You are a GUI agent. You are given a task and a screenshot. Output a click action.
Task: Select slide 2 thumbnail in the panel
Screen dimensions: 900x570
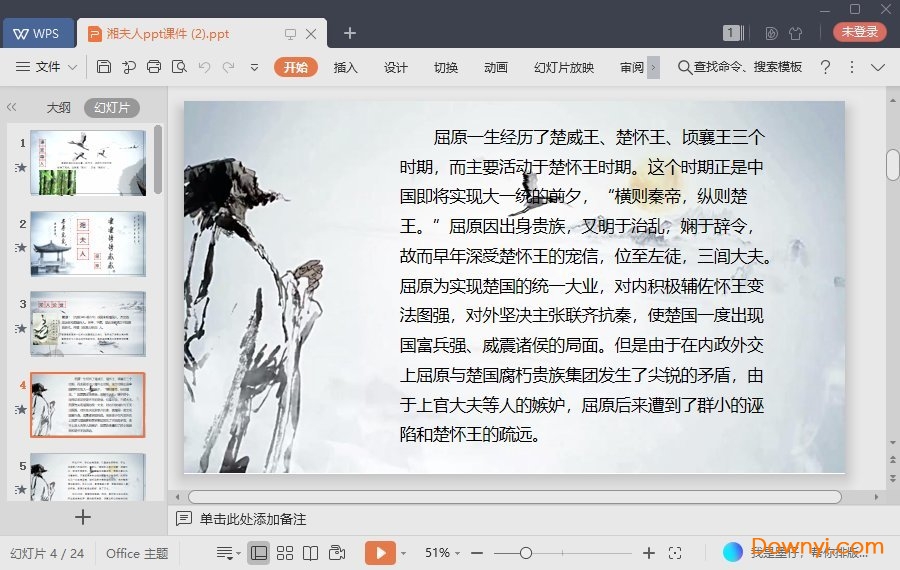pyautogui.click(x=87, y=243)
